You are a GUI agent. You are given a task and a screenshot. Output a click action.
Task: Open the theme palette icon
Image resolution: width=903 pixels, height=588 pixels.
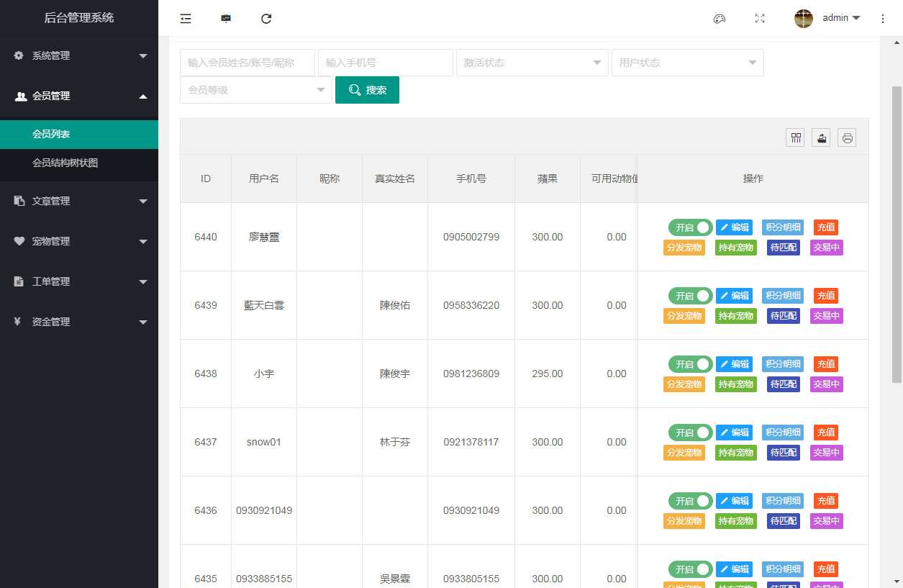tap(719, 19)
